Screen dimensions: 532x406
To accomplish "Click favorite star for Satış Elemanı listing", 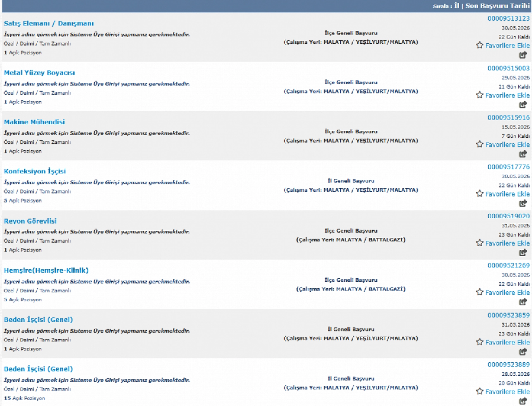I will [x=479, y=45].
